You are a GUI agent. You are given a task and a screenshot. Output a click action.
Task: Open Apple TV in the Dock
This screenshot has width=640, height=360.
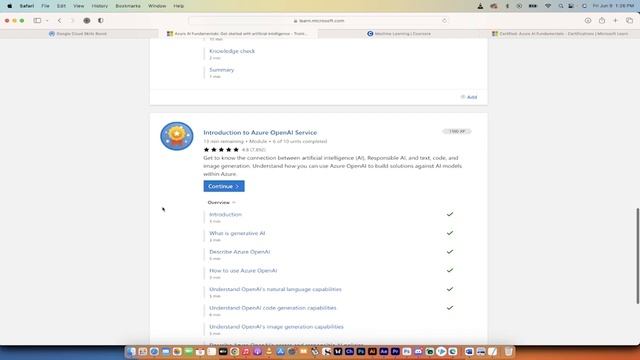pyautogui.click(x=223, y=351)
